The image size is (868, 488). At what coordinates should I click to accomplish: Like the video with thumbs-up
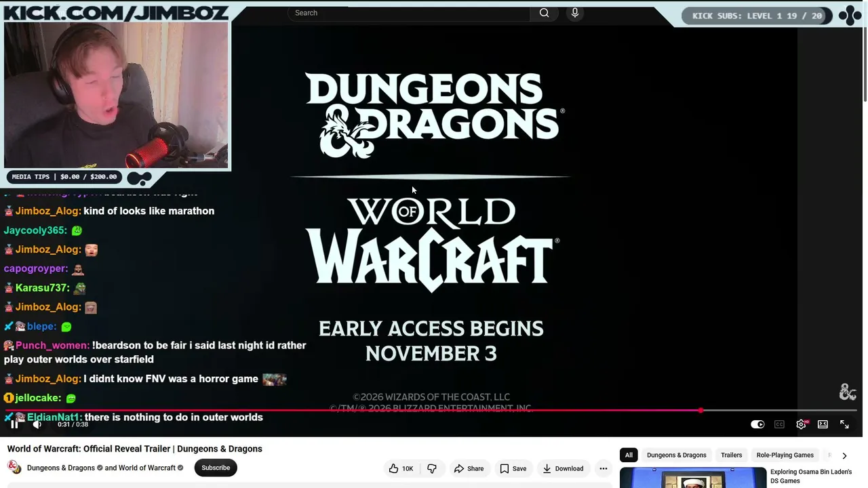tap(400, 468)
